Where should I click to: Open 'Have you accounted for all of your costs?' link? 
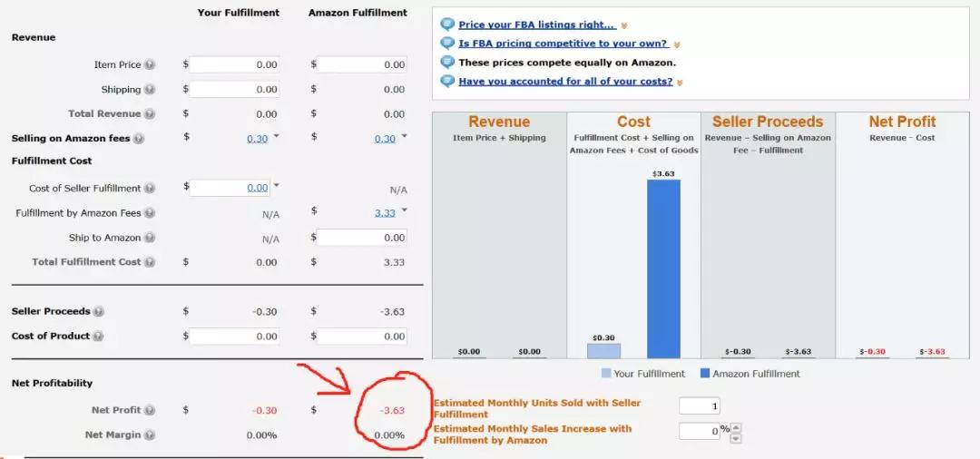pyautogui.click(x=565, y=82)
